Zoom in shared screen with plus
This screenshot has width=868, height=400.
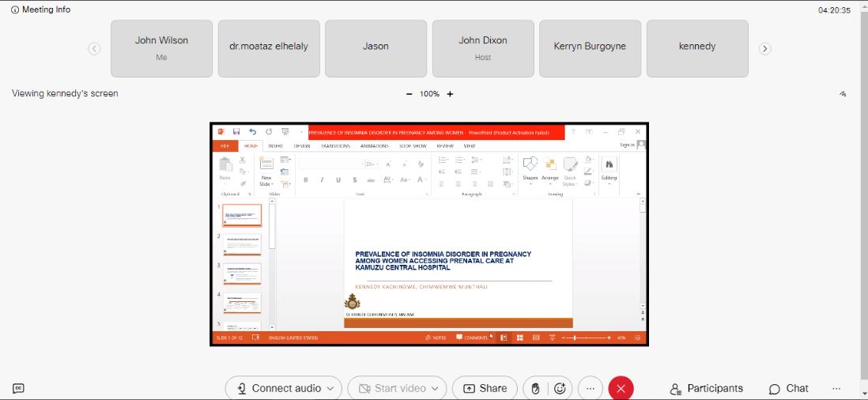point(450,94)
